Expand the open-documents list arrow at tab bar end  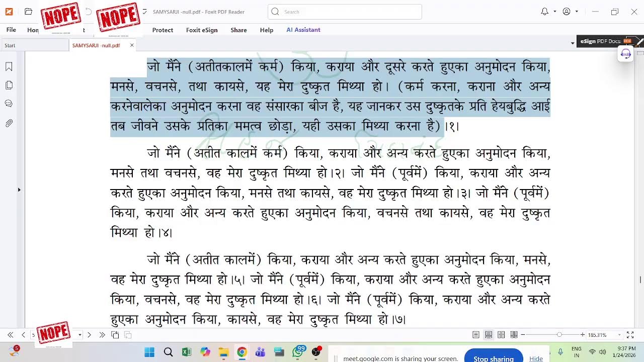(x=573, y=44)
